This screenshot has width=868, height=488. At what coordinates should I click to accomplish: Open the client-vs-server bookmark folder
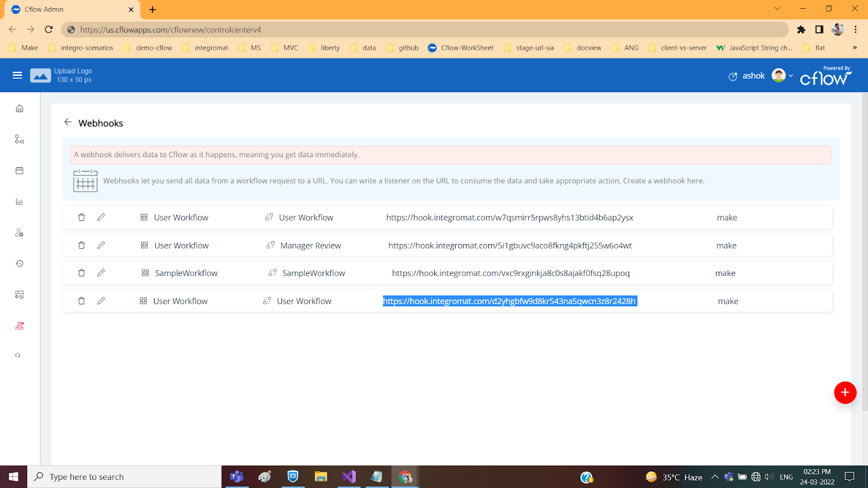(x=678, y=48)
